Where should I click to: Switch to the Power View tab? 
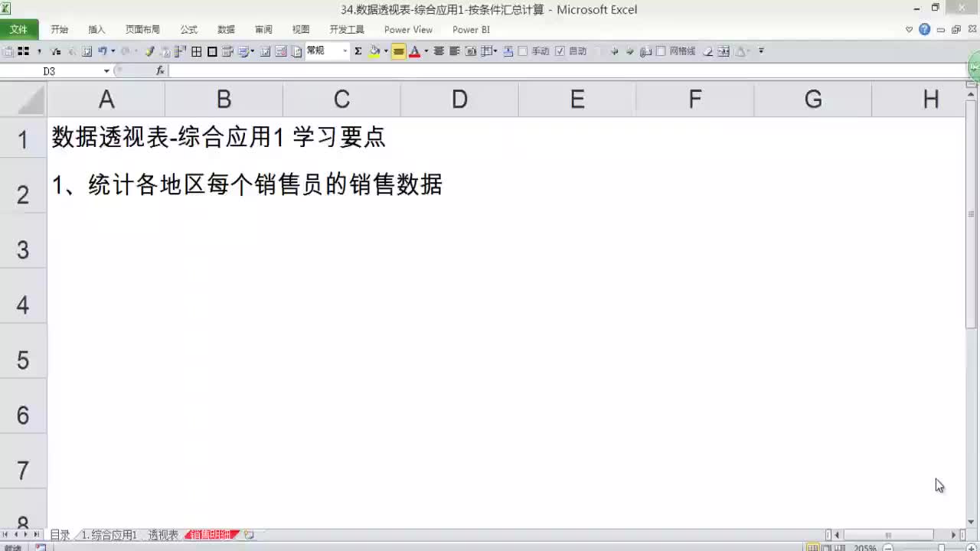pyautogui.click(x=408, y=30)
